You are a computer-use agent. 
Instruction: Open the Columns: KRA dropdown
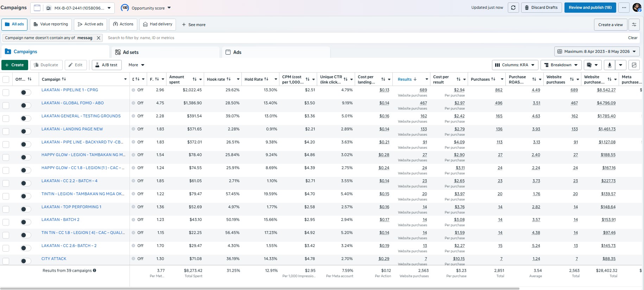(515, 65)
